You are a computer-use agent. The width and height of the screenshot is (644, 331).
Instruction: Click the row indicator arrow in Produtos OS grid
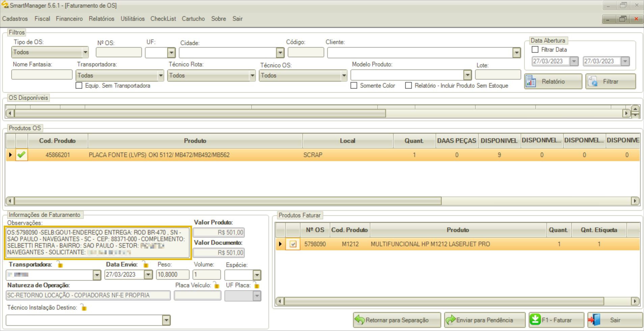coord(10,155)
